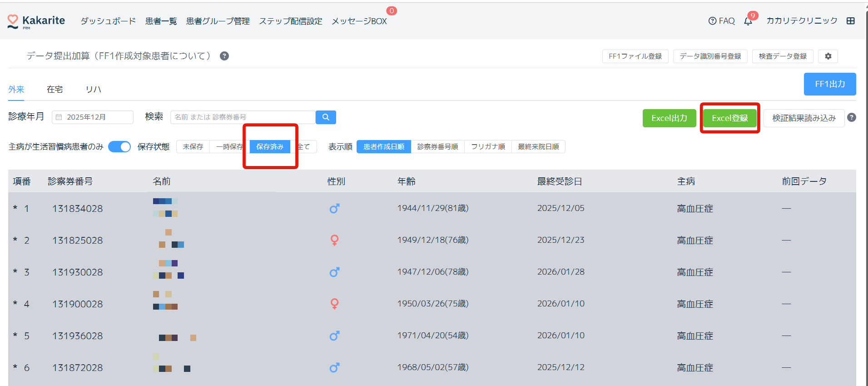Open the grid menu icon at top right
Image resolution: width=868 pixels, height=386 pixels.
851,21
